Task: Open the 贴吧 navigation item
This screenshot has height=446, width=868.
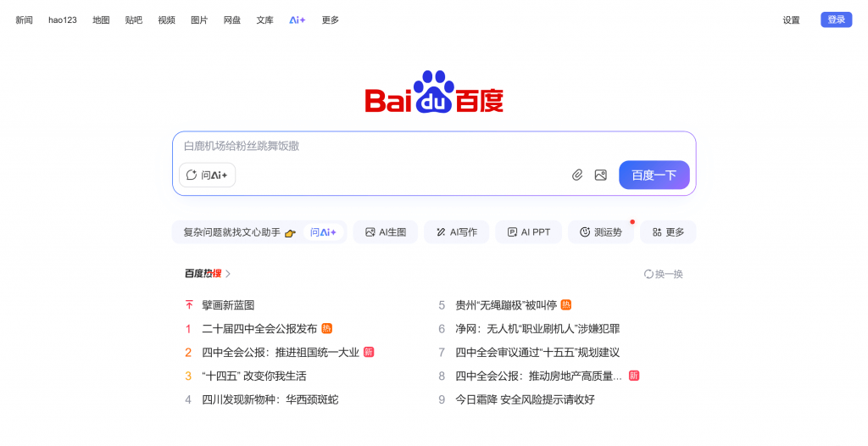Action: [x=133, y=20]
